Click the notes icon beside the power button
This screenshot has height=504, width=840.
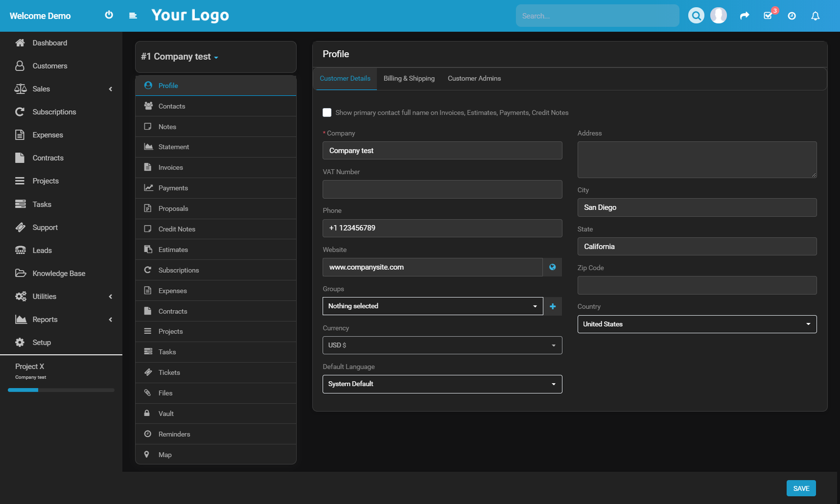click(x=133, y=15)
